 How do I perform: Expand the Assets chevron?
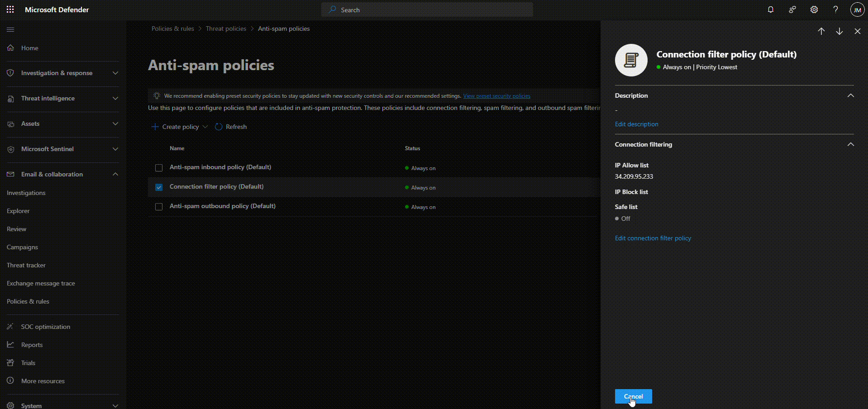coord(115,124)
